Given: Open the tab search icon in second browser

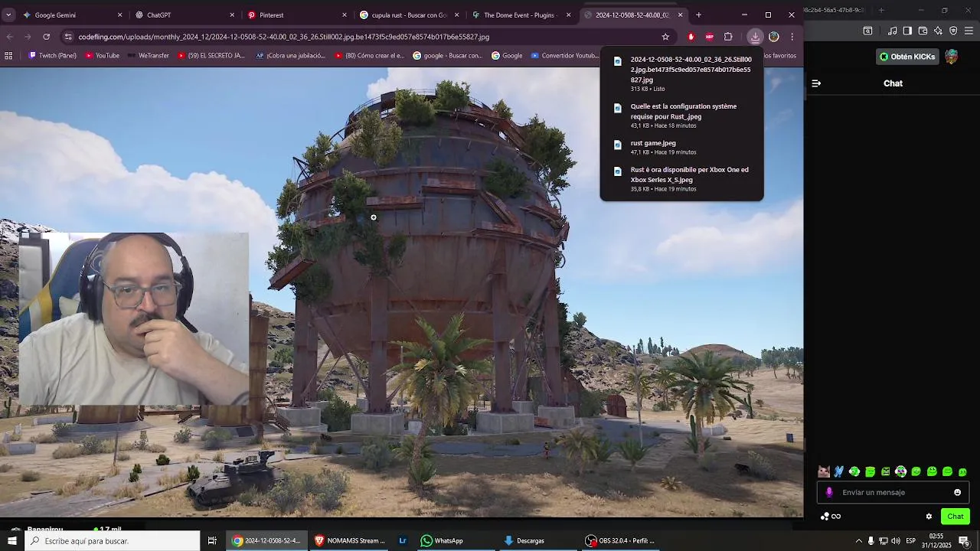Looking at the screenshot, I should (867, 31).
